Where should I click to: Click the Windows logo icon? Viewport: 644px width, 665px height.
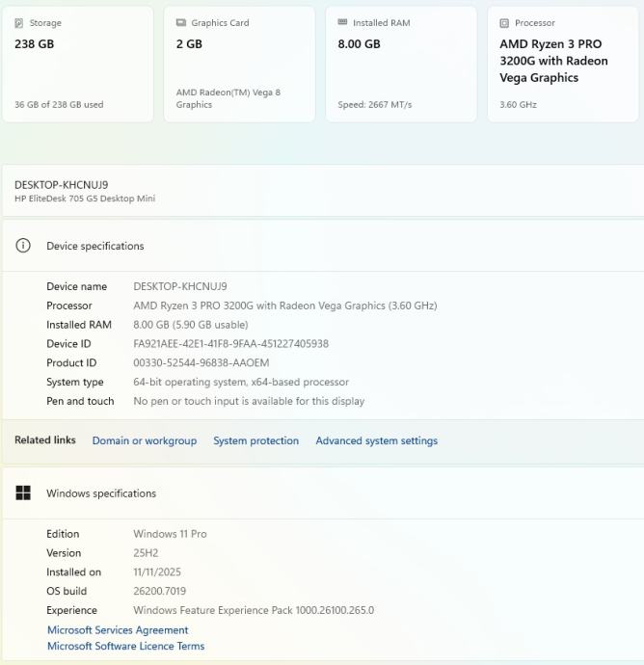pos(23,493)
